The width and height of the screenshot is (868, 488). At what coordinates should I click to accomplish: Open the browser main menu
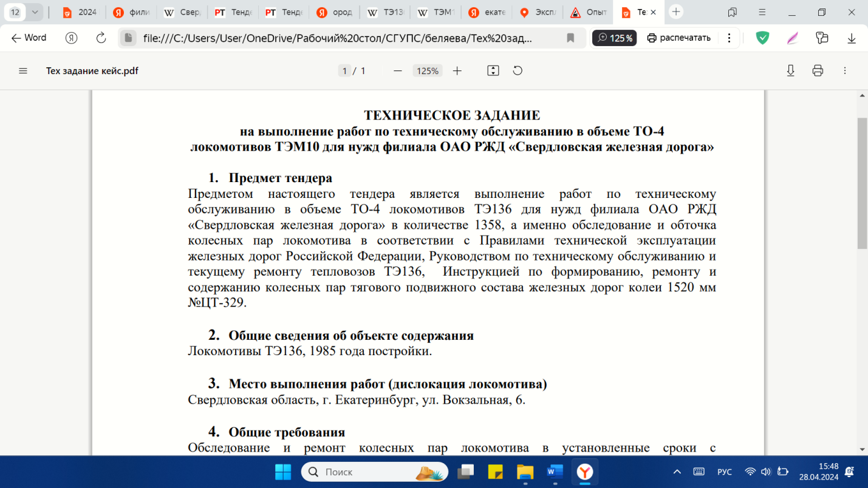[x=762, y=12]
